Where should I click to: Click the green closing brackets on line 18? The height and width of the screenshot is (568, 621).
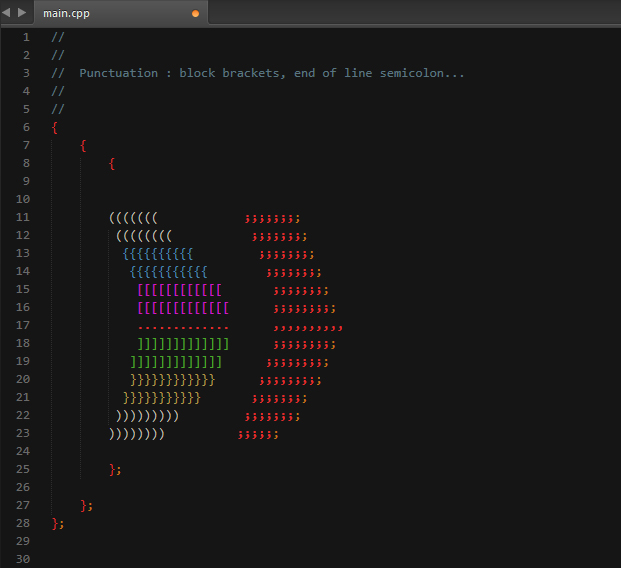pyautogui.click(x=183, y=344)
